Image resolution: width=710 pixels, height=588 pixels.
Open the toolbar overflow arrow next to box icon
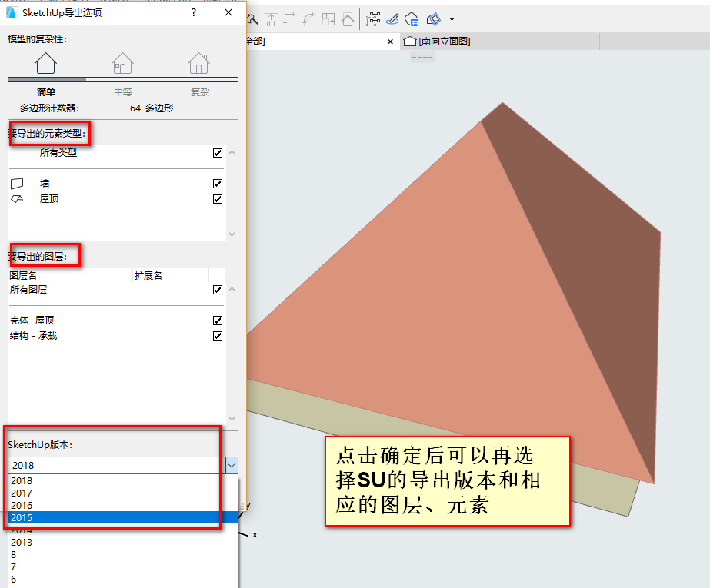pos(452,19)
